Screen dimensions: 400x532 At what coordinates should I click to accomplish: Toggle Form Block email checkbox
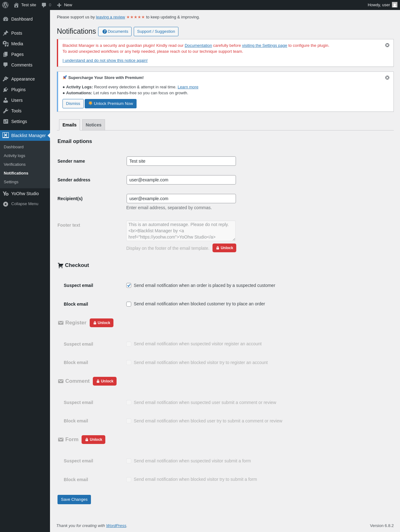[x=129, y=480]
